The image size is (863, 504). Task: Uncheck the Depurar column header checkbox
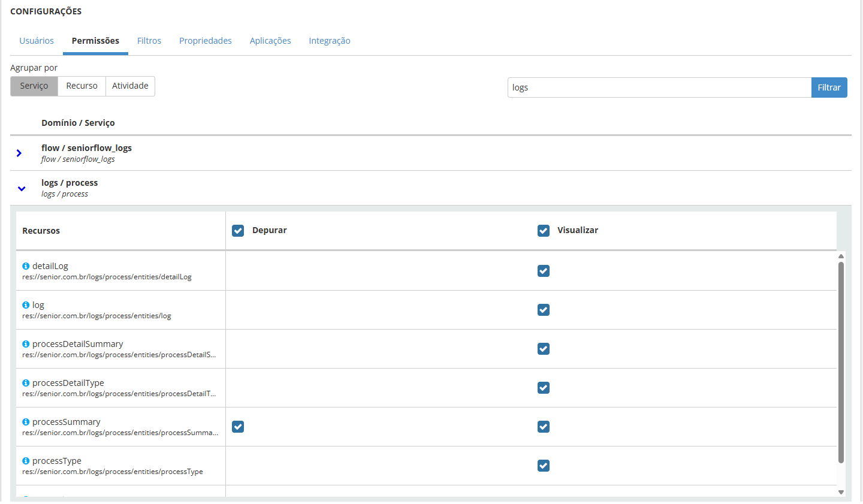point(238,231)
